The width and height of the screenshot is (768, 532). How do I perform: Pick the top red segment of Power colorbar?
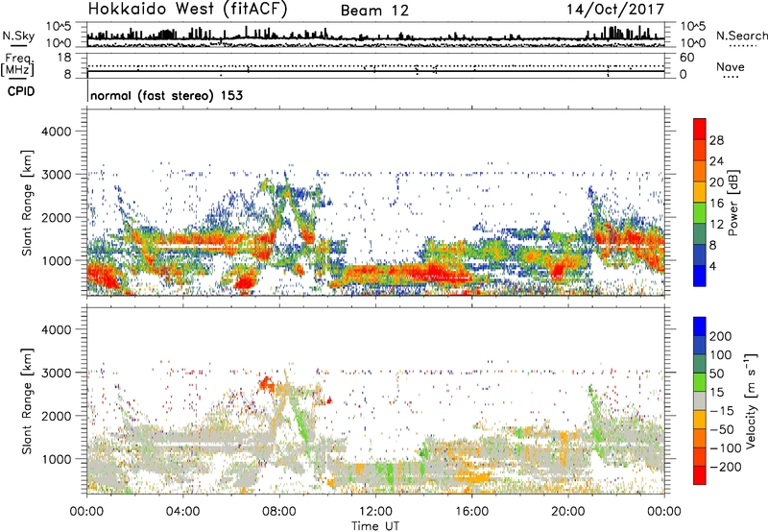click(700, 129)
